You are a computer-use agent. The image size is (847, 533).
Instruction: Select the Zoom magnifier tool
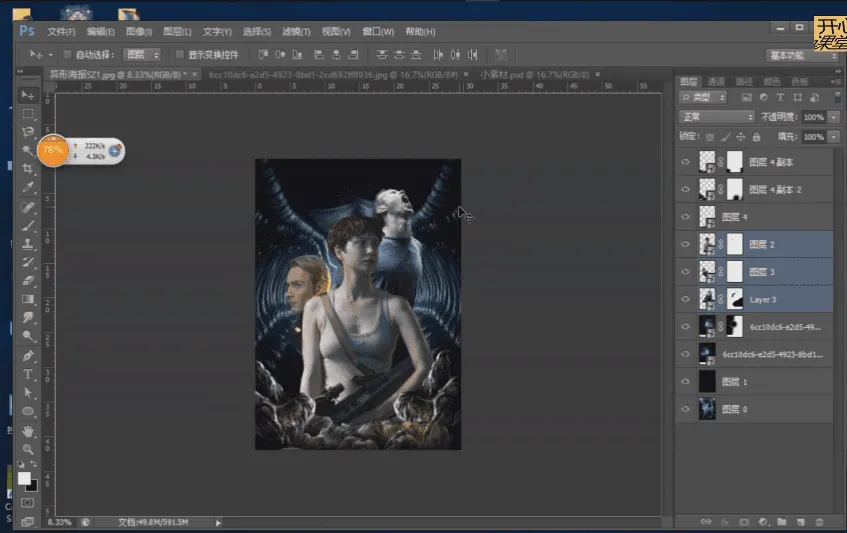(28, 449)
